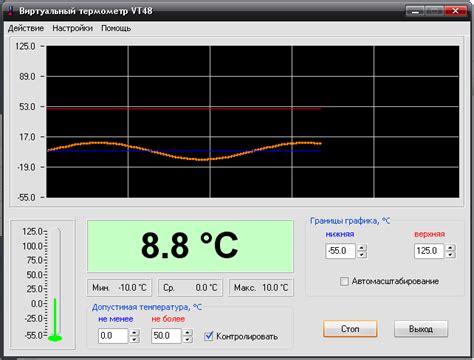Click the Ср. 0.0 °C readout
474x360 pixels.
(190, 287)
